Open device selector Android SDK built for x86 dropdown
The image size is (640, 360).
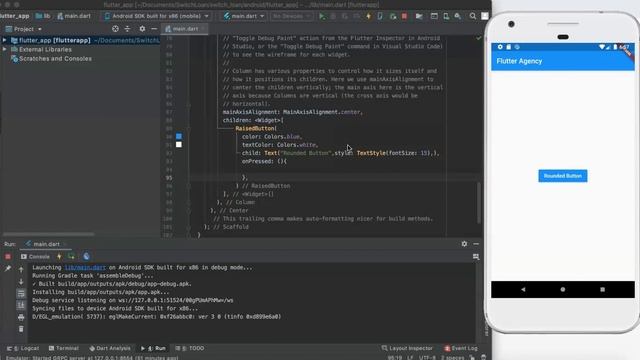(x=157, y=16)
